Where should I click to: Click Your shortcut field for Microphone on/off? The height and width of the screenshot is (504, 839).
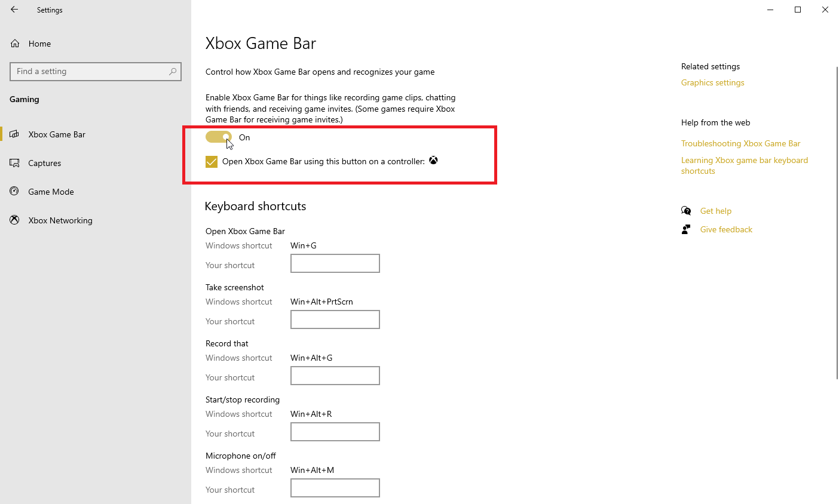tap(335, 488)
